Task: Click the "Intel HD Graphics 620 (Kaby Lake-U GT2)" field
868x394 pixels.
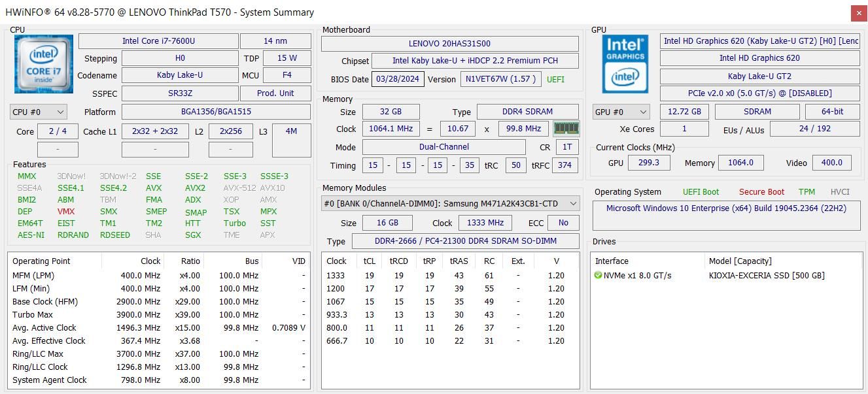Action: [x=760, y=41]
